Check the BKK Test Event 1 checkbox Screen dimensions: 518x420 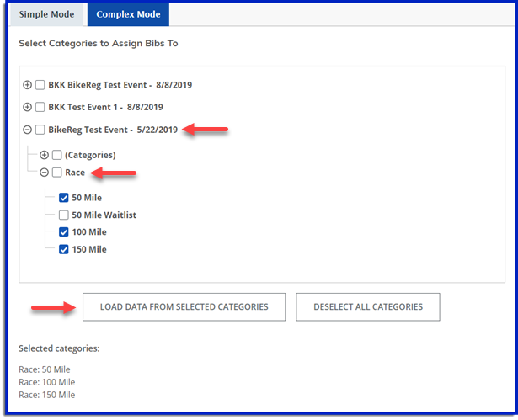coord(40,108)
